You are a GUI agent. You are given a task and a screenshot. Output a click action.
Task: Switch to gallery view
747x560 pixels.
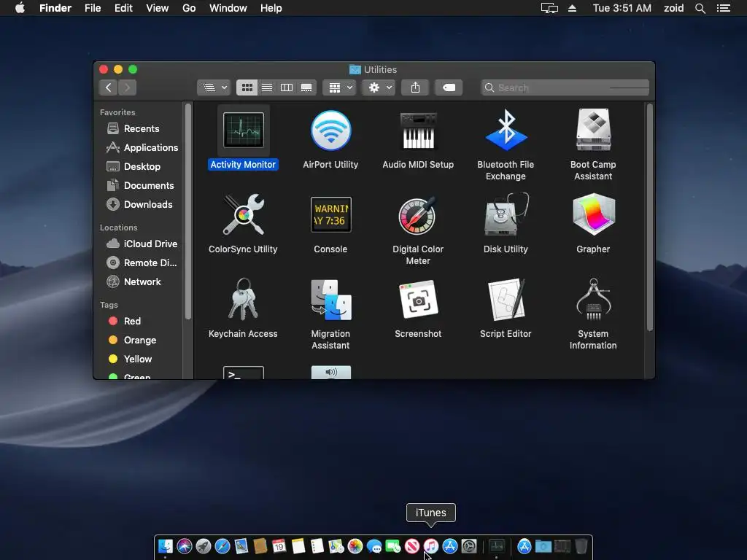pyautogui.click(x=306, y=87)
